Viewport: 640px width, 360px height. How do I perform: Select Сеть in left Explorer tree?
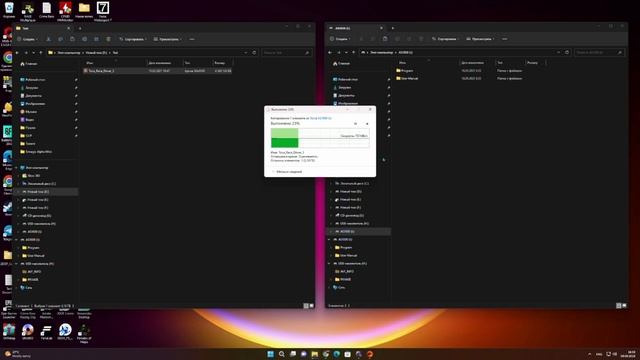click(x=26, y=288)
